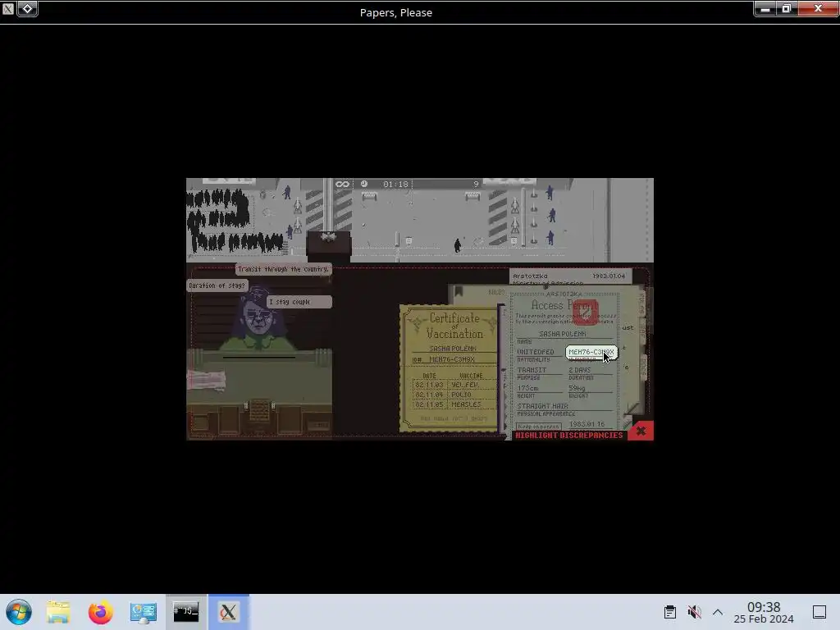Exit inspect mode with the red X button
Screen dimensions: 840x630
tap(641, 431)
